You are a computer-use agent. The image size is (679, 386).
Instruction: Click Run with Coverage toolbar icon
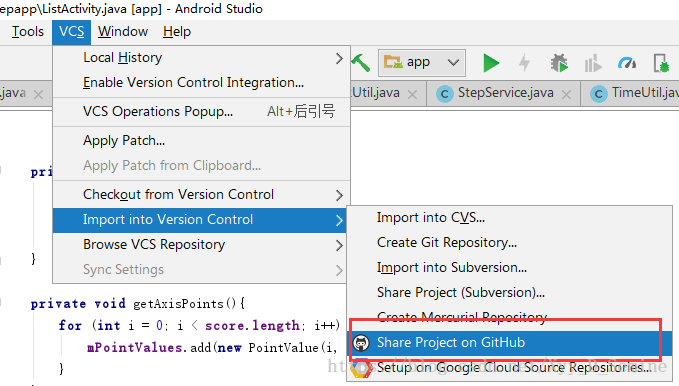tap(593, 63)
